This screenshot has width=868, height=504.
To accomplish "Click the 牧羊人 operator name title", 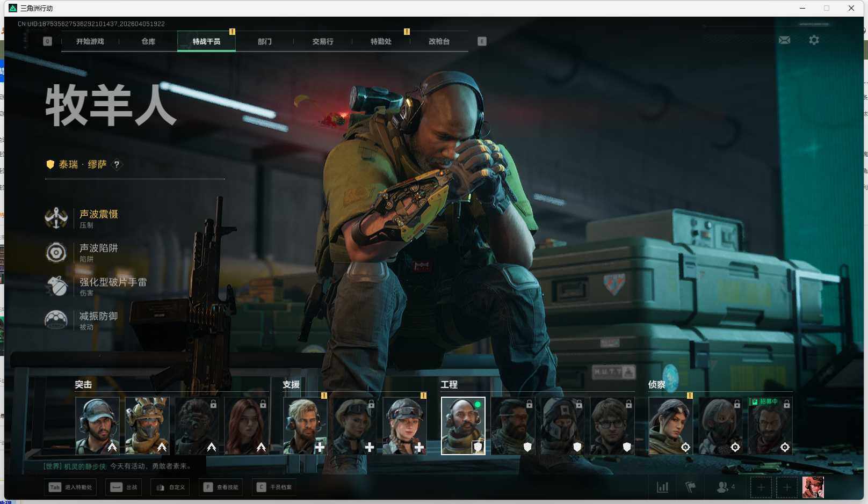I will (111, 105).
